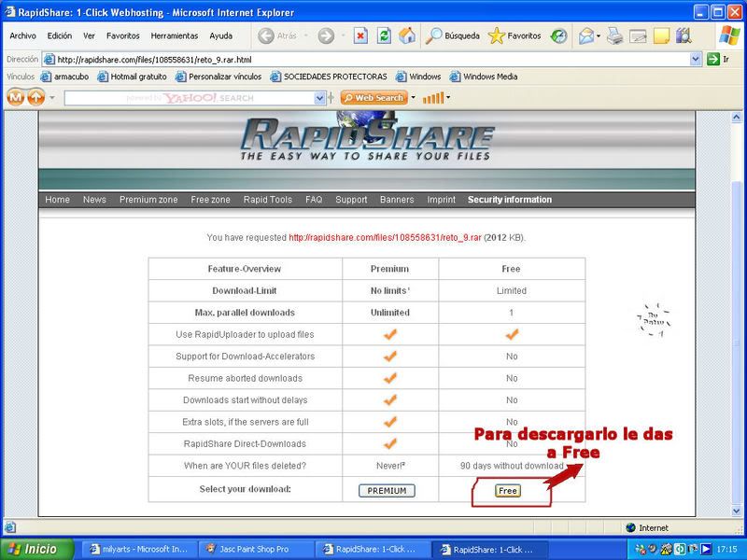Click the Mail envelope icon

tap(586, 35)
